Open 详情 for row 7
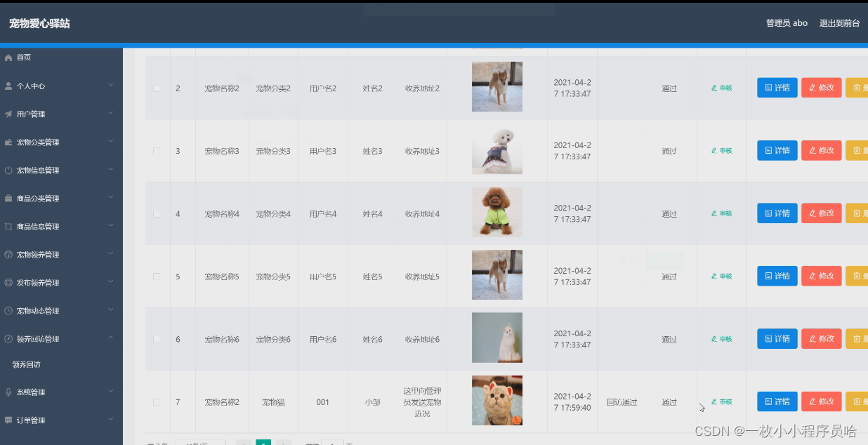This screenshot has height=445, width=868. point(777,401)
